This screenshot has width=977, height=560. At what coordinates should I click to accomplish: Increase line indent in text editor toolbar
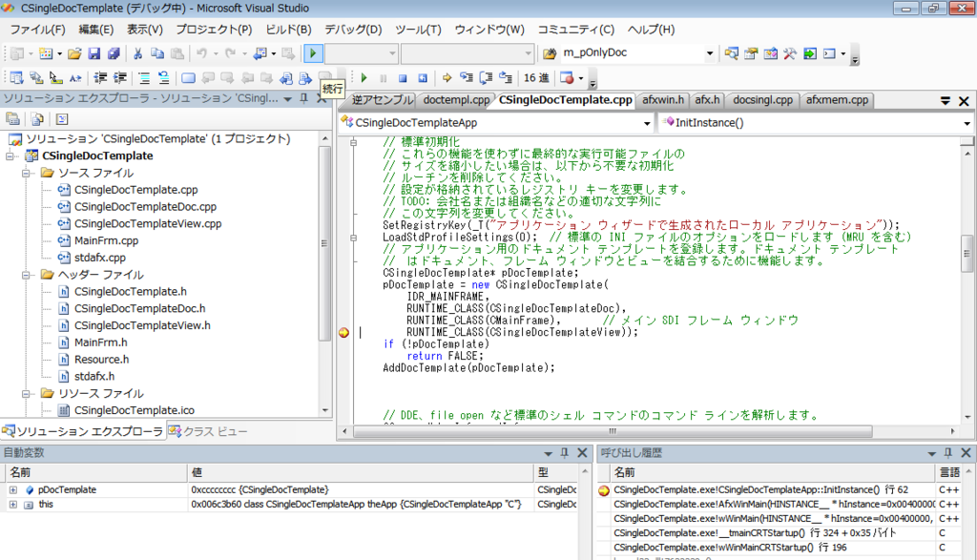(119, 78)
